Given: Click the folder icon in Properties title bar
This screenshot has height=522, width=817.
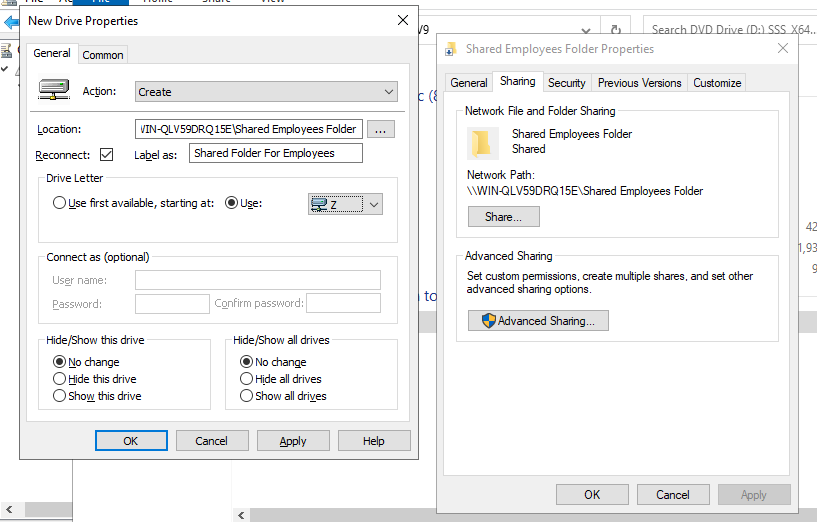Looking at the screenshot, I should pyautogui.click(x=451, y=49).
